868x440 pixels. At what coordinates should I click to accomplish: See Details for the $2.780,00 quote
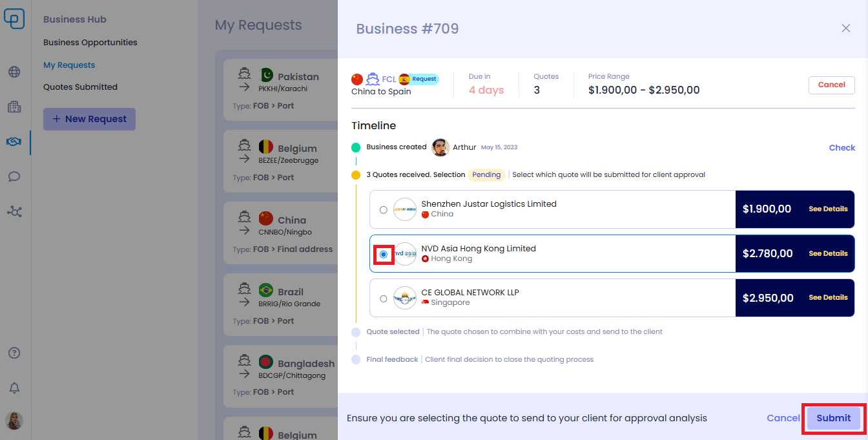[828, 254]
